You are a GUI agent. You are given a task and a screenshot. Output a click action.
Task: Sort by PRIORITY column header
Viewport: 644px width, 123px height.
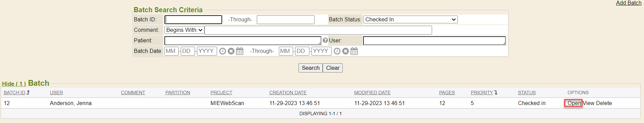482,93
